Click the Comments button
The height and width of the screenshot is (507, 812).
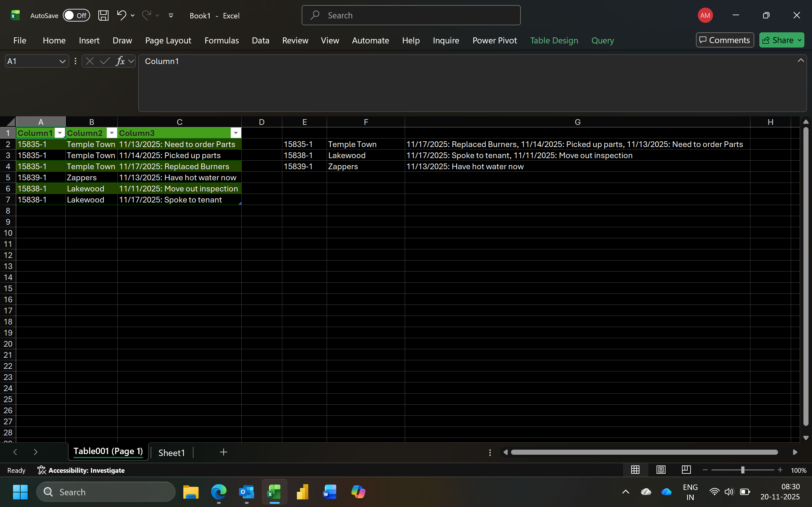point(724,40)
